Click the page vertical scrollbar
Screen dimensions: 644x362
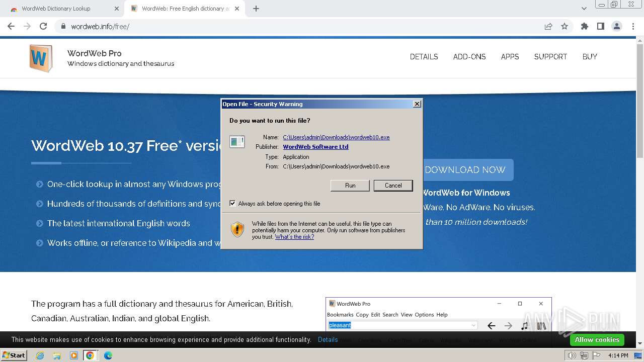click(640, 101)
